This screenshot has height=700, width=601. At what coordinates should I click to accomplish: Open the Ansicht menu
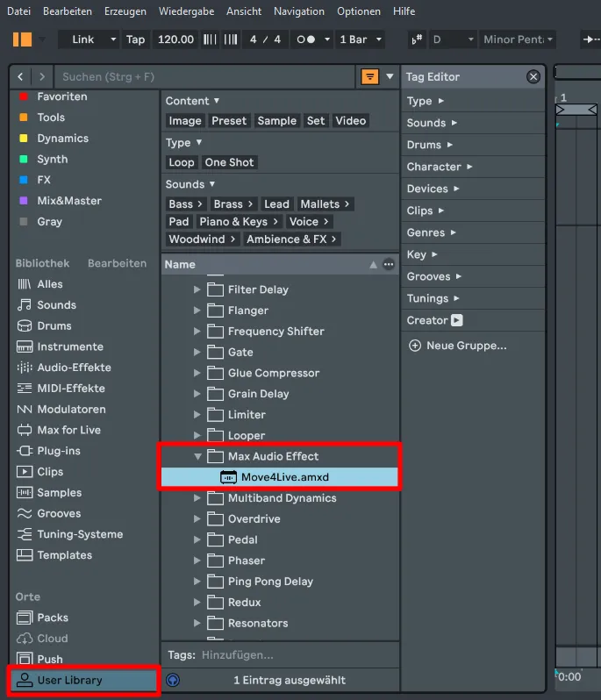(x=244, y=11)
